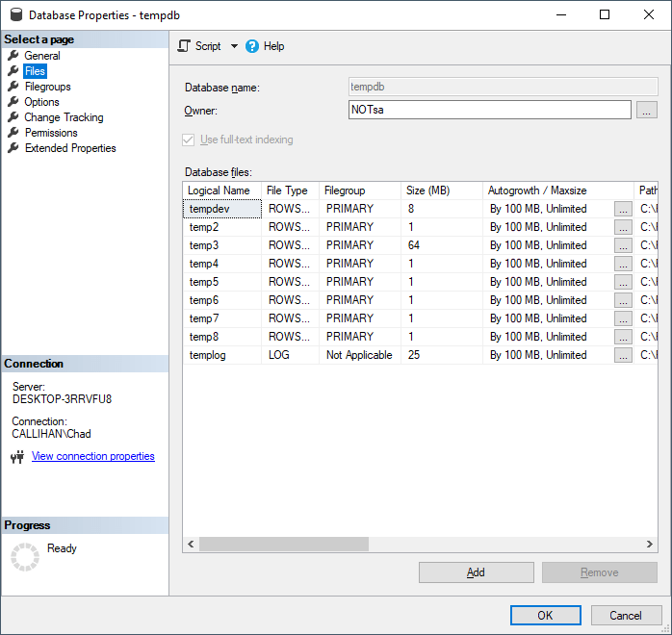Open autogrowth settings for tempdev file
This screenshot has width=672, height=635.
pyautogui.click(x=623, y=209)
